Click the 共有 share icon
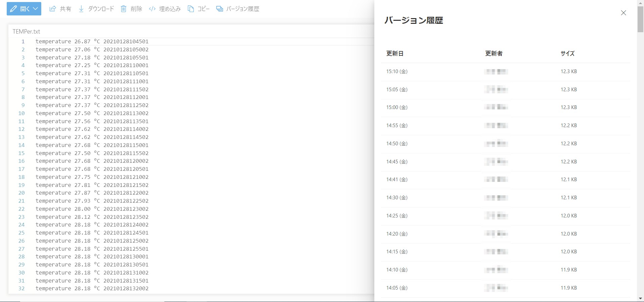Viewport: 644px width, 302px height. (x=53, y=9)
